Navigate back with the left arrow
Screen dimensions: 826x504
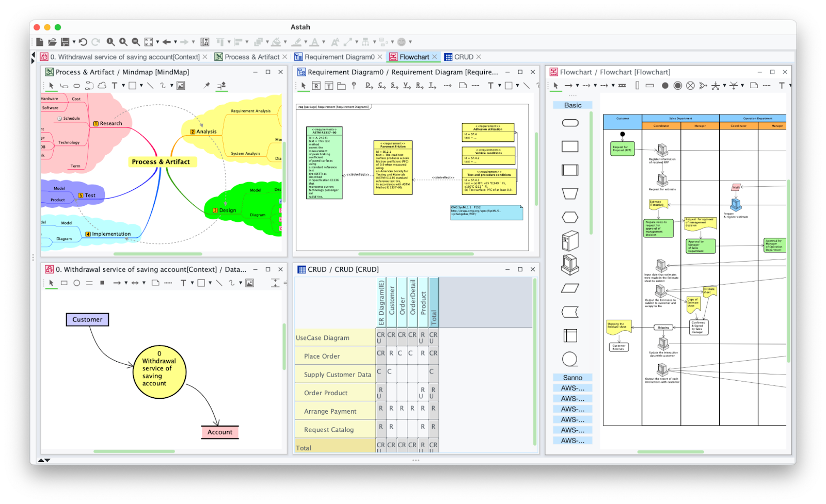(x=167, y=42)
